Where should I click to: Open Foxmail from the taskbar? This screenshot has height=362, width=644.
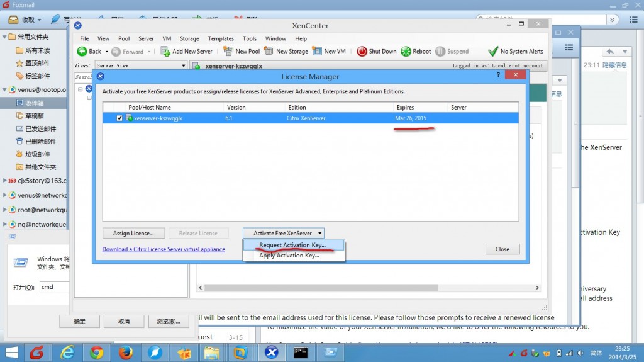point(36,353)
